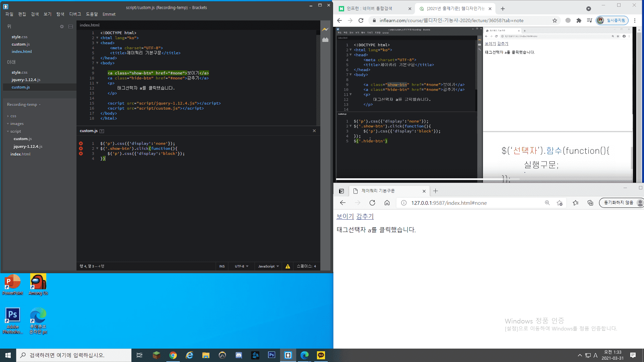The image size is (644, 362).
Task: Click the 감추기 link in Edge page
Action: tap(365, 217)
